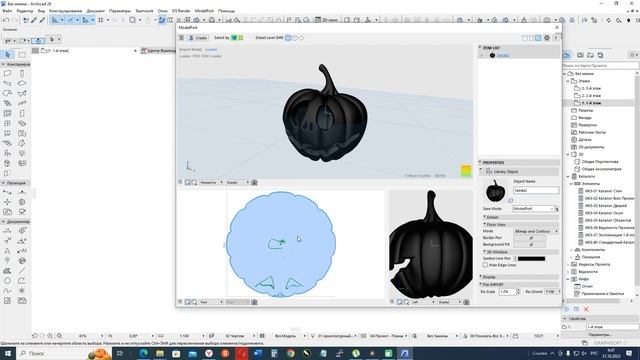640x360 pixels.
Task: Select 'Общая Перспектива' in navigator
Action: (x=600, y=162)
